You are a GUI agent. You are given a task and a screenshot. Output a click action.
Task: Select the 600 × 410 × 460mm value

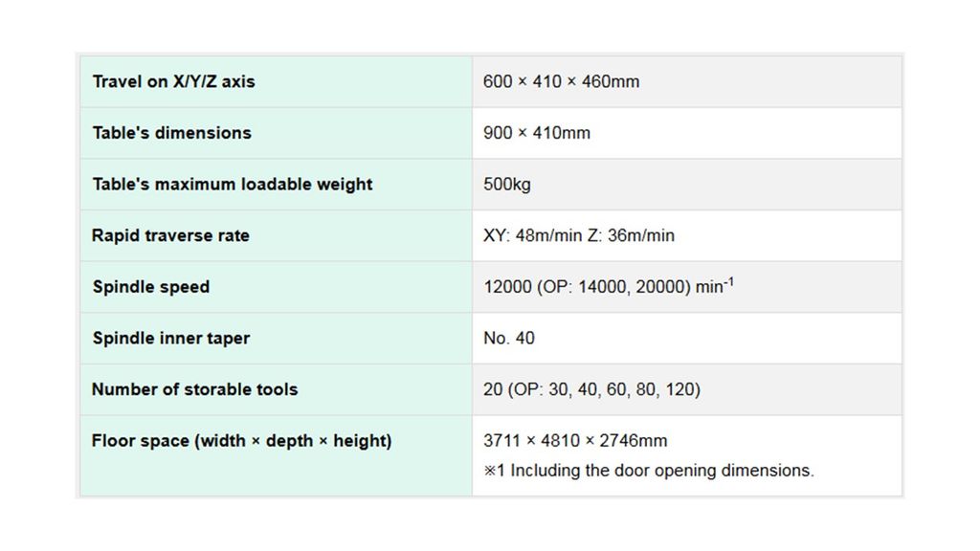[x=561, y=81]
